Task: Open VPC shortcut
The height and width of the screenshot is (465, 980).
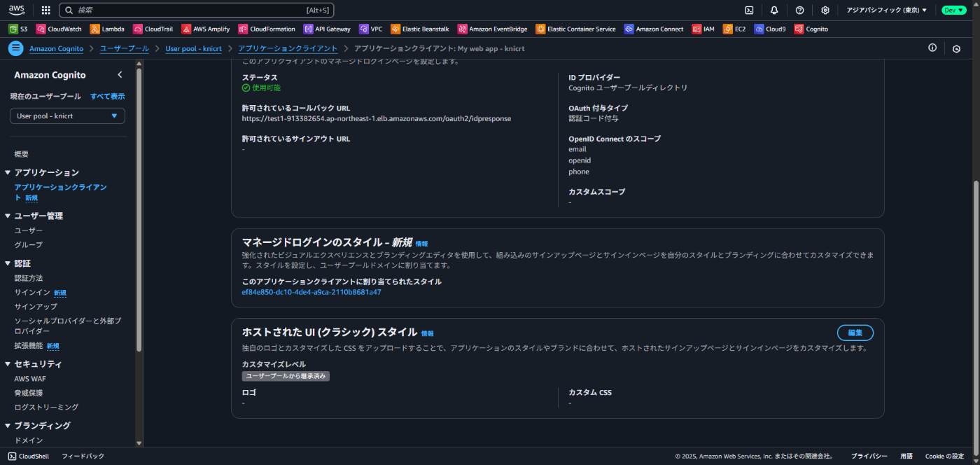Action: pyautogui.click(x=371, y=29)
